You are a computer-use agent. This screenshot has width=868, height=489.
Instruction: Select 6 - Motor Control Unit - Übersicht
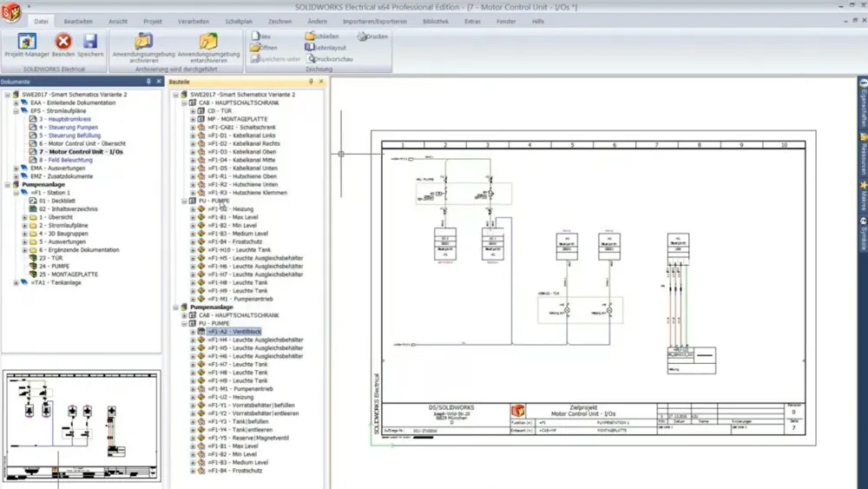82,143
